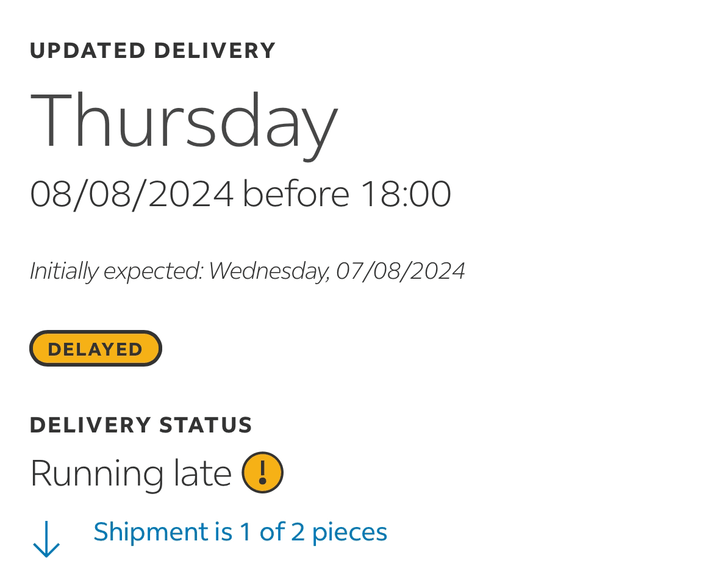The height and width of the screenshot is (588, 719).
Task: Click the 08/08/2024 updated delivery date
Action: [132, 195]
